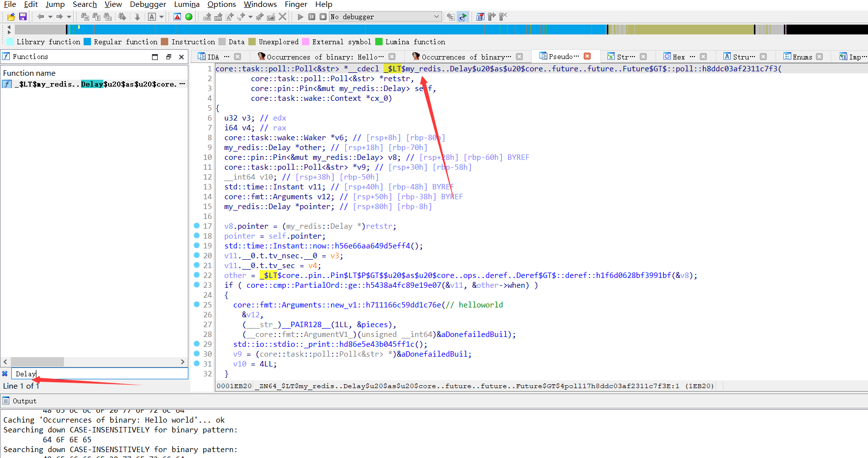This screenshot has height=458, width=868.
Task: Start the debugger process with play icon
Action: point(300,17)
